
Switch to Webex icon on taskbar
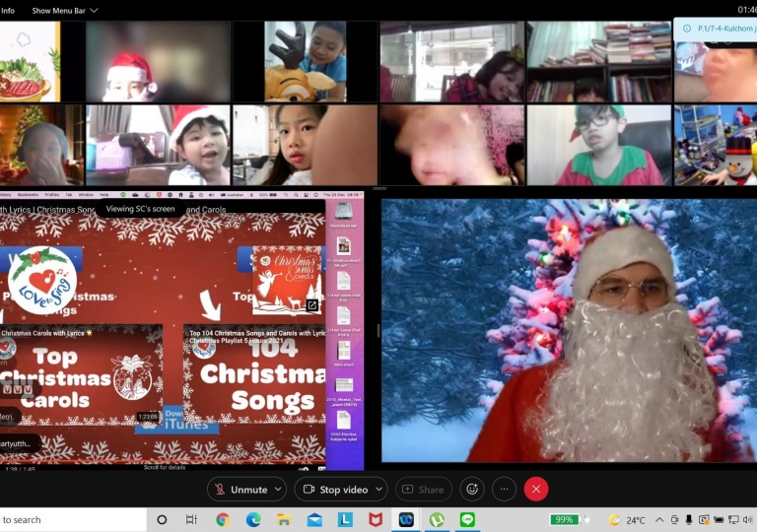pyautogui.click(x=406, y=520)
